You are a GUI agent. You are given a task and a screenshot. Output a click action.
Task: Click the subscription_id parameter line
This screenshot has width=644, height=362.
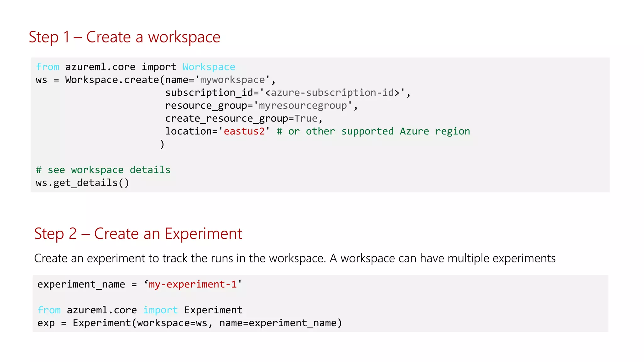coord(288,93)
